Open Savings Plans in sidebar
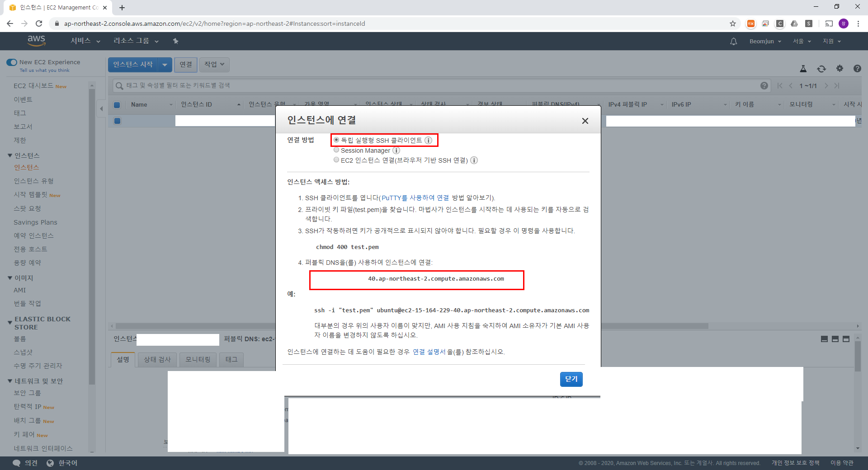Screen dimensions: 868x470 (35, 222)
